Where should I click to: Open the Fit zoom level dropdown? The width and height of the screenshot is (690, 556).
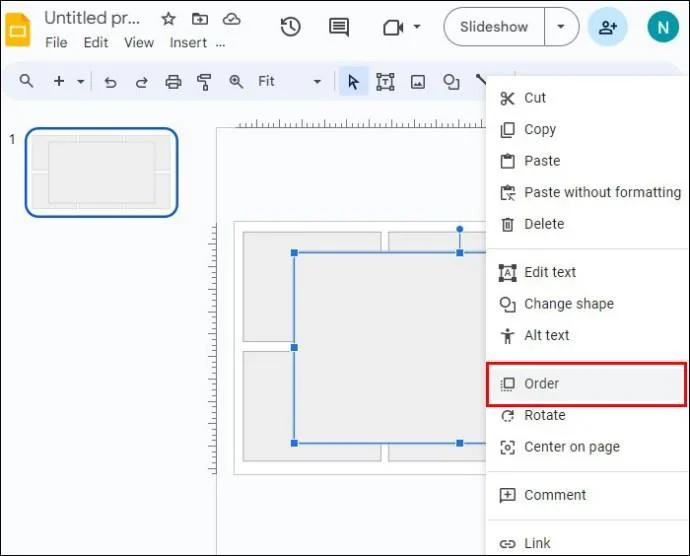(289, 81)
